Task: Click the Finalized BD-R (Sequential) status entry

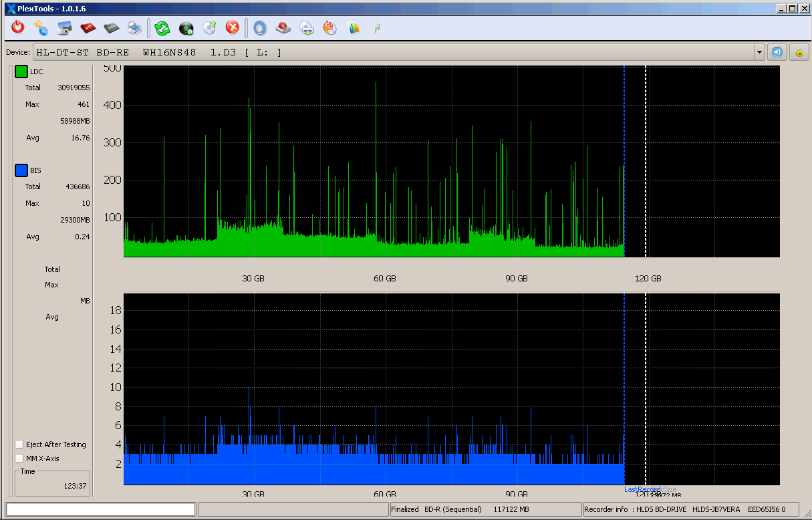Action: 436,509
